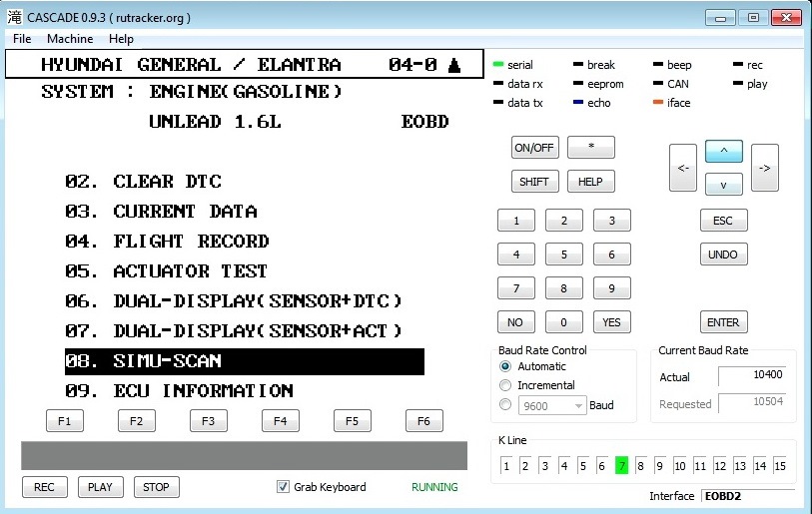Image resolution: width=812 pixels, height=514 pixels.
Task: Click the F5 function key
Action: tap(353, 421)
